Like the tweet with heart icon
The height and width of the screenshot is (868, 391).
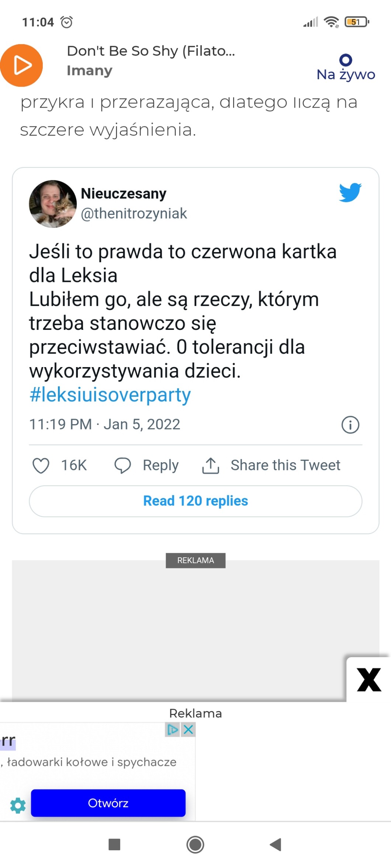[x=41, y=465]
